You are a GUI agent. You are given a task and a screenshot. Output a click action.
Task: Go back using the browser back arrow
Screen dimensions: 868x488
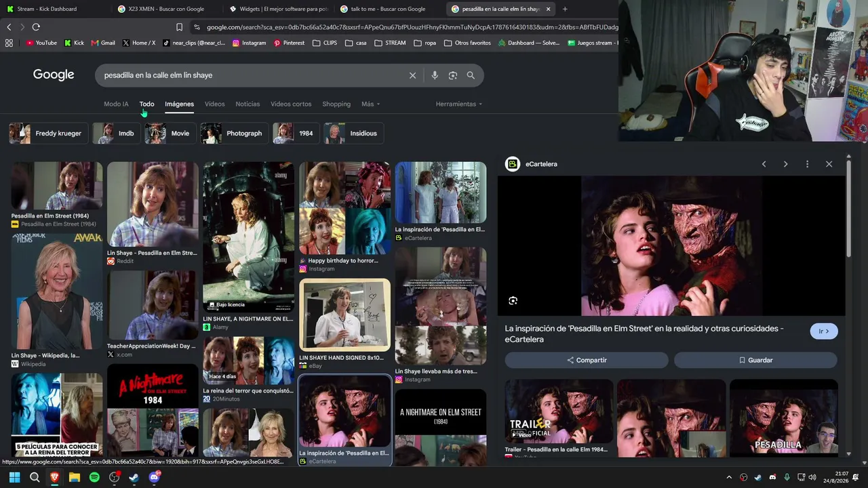[9, 27]
